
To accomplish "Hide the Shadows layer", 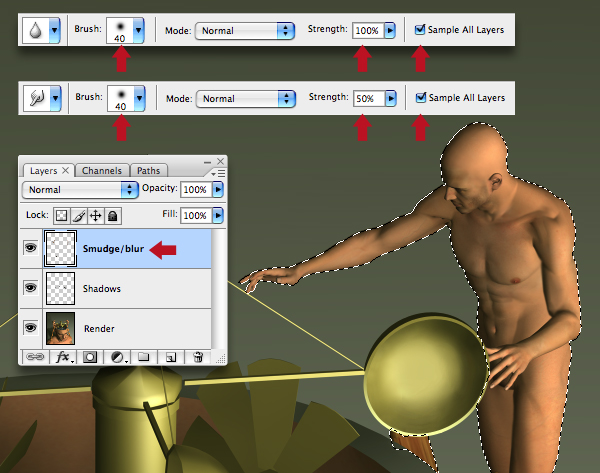I will click(x=31, y=287).
